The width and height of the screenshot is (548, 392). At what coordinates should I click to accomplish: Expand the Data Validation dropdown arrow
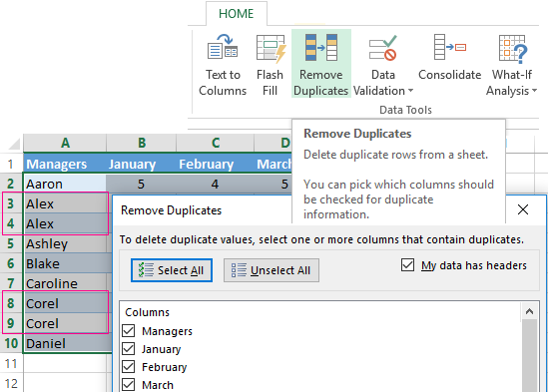410,91
